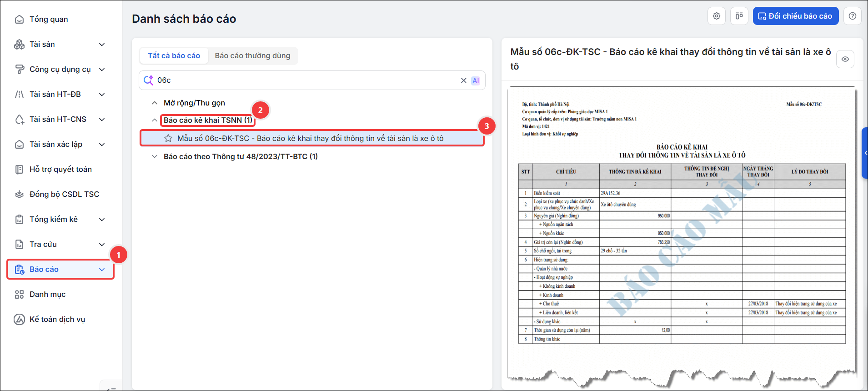
Task: Switch to Tất cả báo cáo tab
Action: click(x=174, y=55)
